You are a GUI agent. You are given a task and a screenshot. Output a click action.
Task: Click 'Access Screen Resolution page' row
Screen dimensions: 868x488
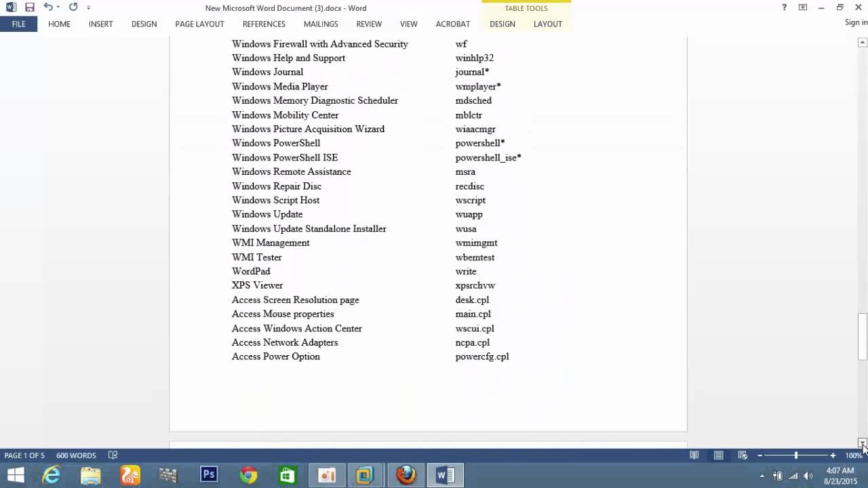296,300
